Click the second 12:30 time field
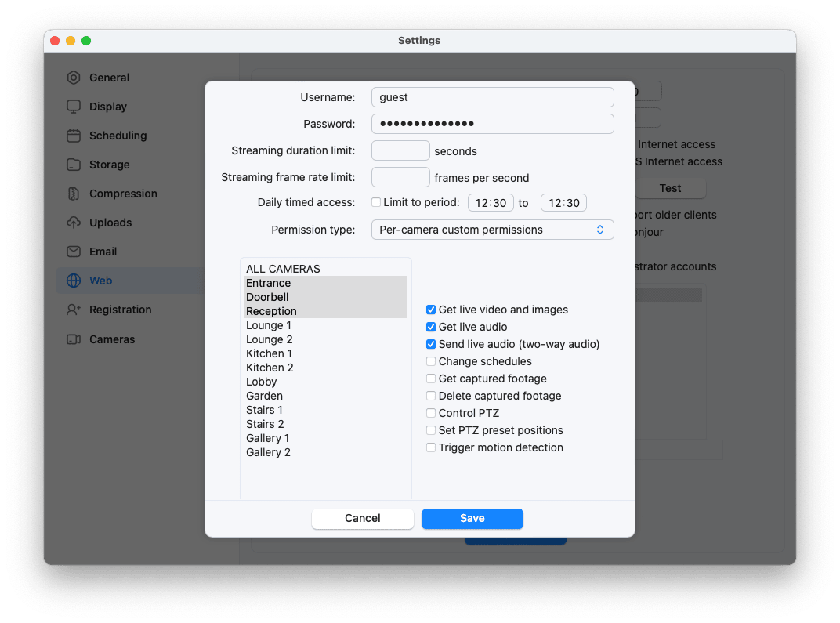Image resolution: width=840 pixels, height=623 pixels. pyautogui.click(x=563, y=202)
